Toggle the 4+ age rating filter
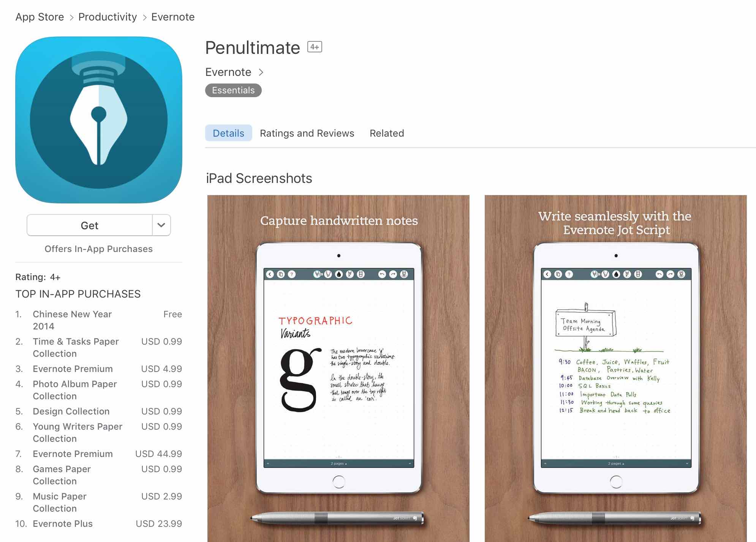 314,46
